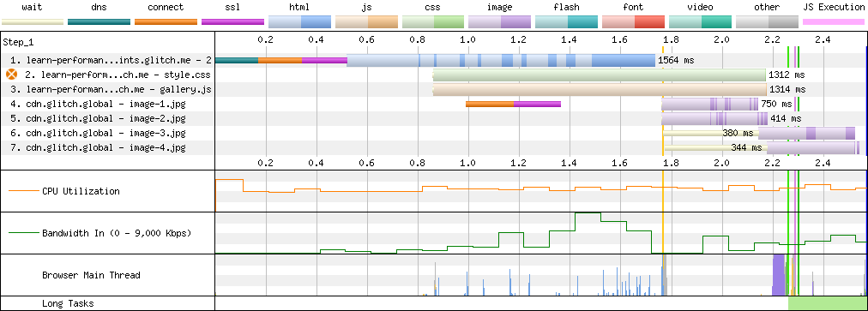Select the gallery.js request row label

[111, 89]
